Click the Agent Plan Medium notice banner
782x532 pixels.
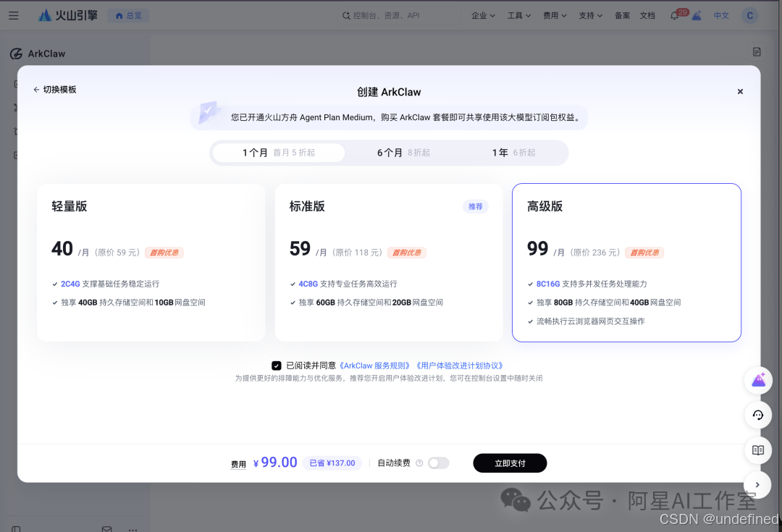click(x=389, y=117)
